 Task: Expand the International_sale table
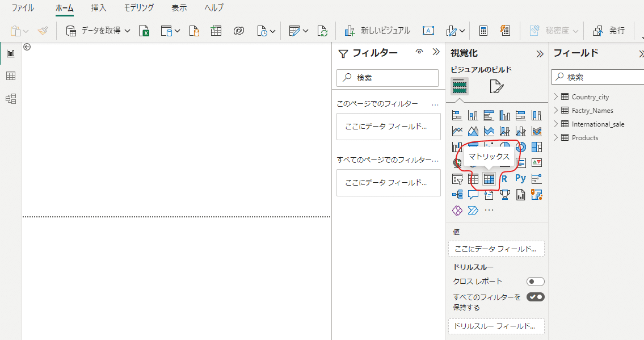[x=555, y=124]
